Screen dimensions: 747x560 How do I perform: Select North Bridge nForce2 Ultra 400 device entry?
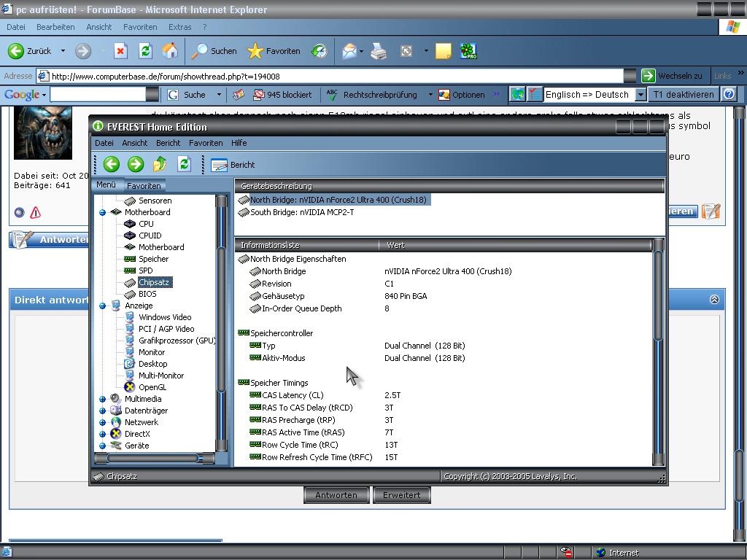pyautogui.click(x=333, y=200)
